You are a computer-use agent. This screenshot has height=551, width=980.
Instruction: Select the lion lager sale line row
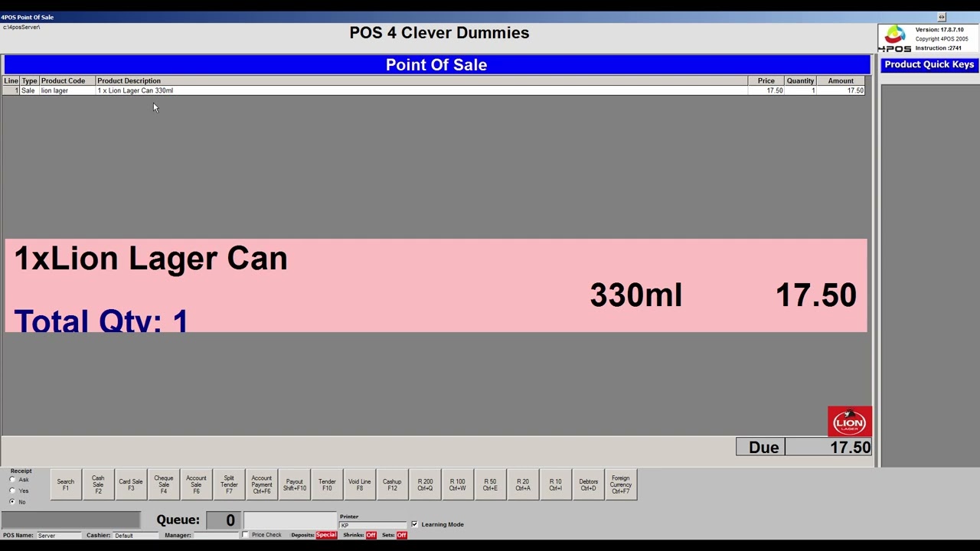(434, 90)
